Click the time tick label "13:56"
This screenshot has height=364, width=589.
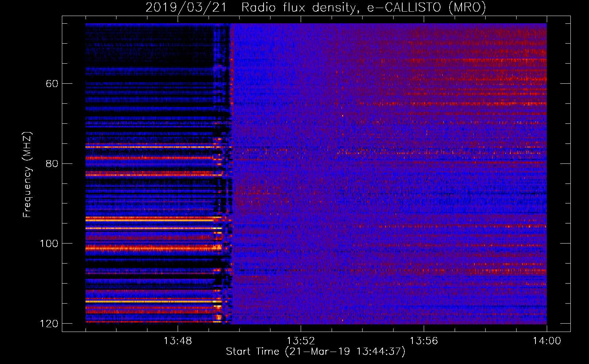(x=424, y=341)
